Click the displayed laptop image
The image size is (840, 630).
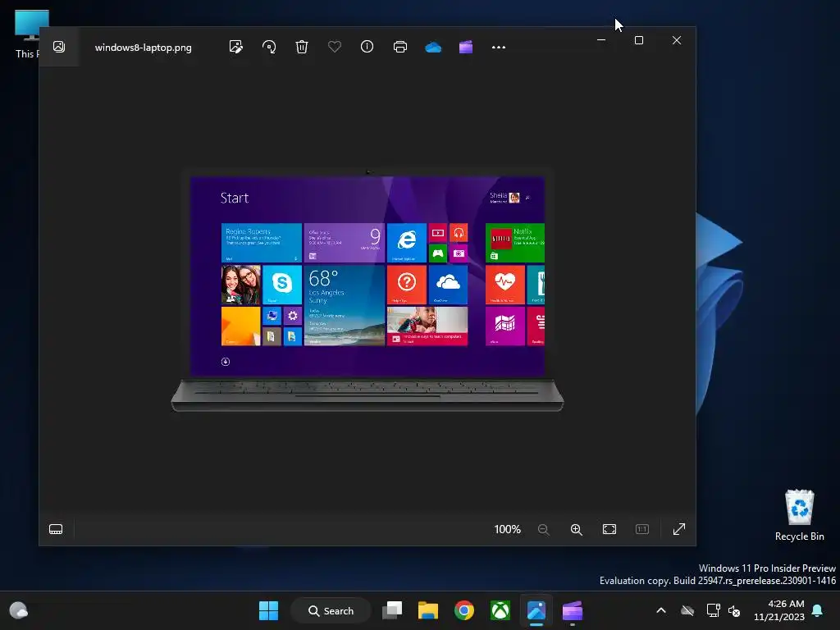(367, 290)
